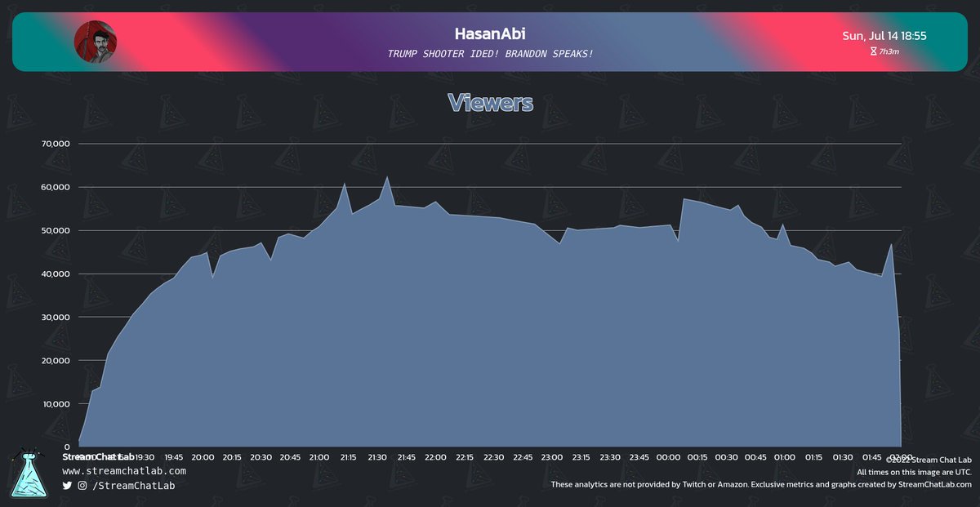Click the Twitter bird icon
This screenshot has height=507, width=980.
pos(67,485)
